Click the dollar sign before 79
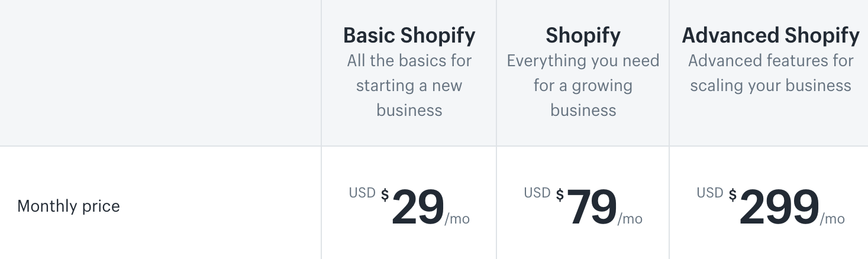Image resolution: width=868 pixels, height=259 pixels. tap(560, 195)
